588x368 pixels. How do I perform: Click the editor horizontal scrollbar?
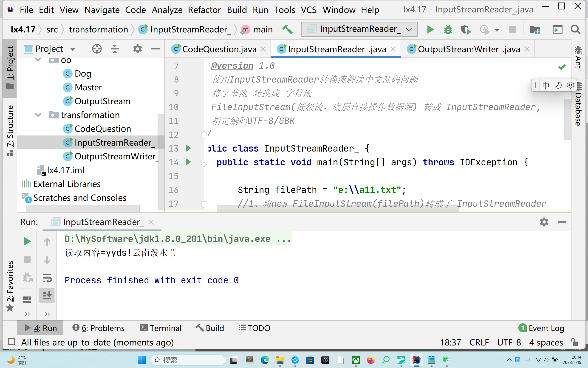pos(338,209)
